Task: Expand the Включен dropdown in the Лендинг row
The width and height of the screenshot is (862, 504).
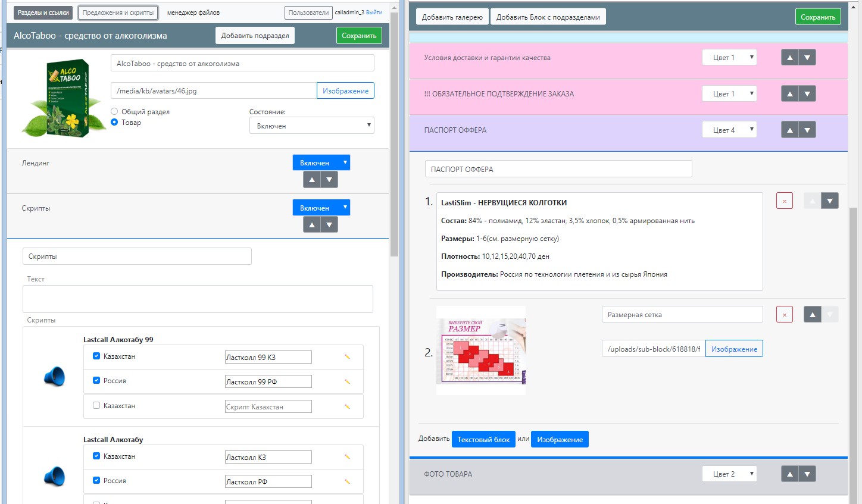Action: 321,162
